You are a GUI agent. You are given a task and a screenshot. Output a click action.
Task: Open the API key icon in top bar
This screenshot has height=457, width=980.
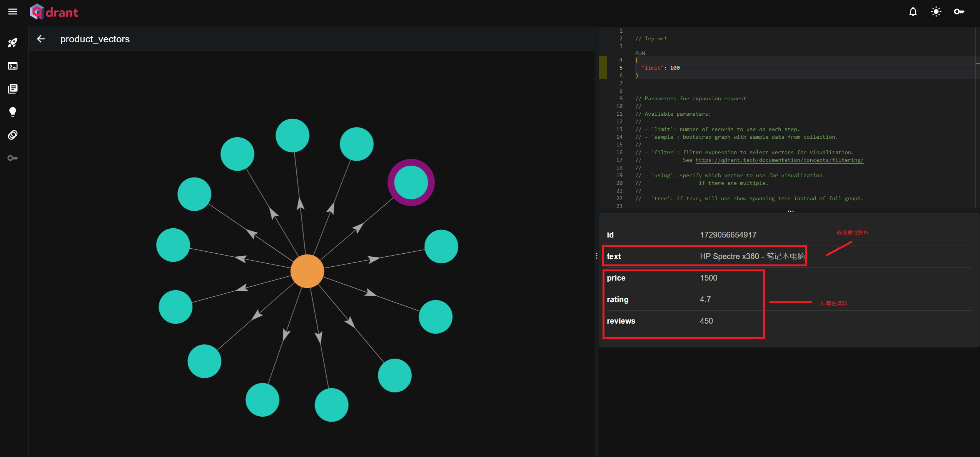959,12
